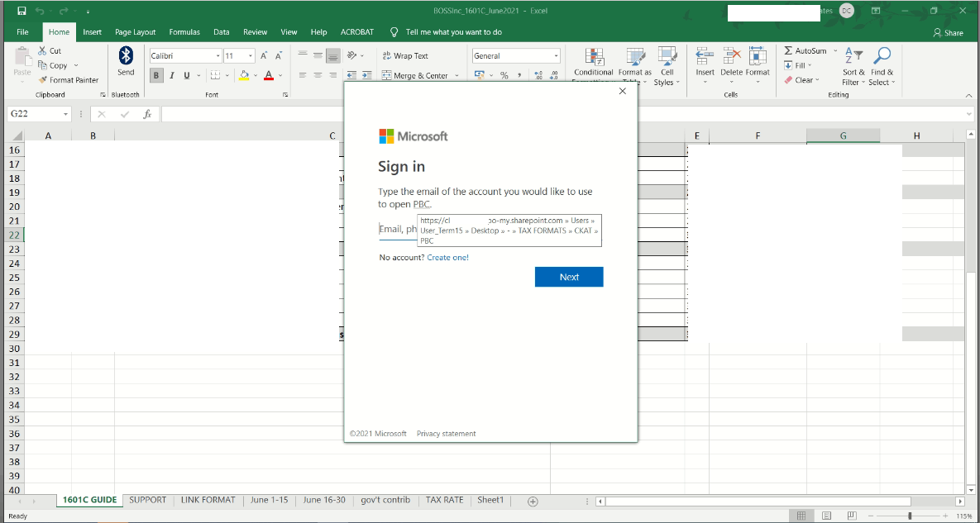Click the Undo arrow in quick access toolbar
The width and height of the screenshot is (980, 523).
(40, 12)
